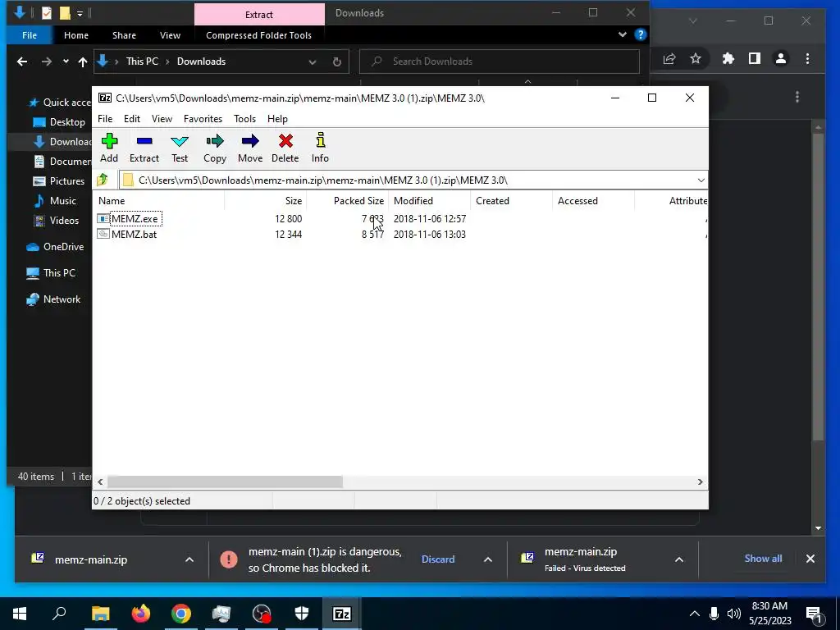Expand options for failed memz-main.zip download
This screenshot has height=630, width=840.
678,559
